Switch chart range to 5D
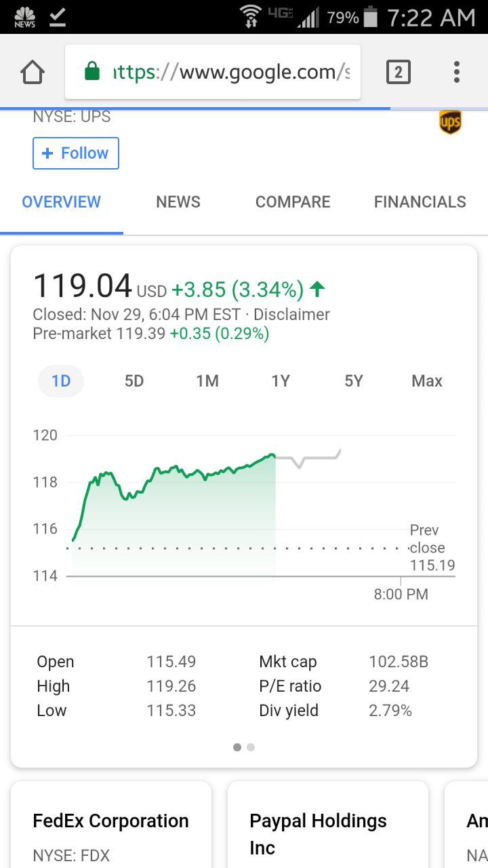The image size is (488, 868). [134, 381]
